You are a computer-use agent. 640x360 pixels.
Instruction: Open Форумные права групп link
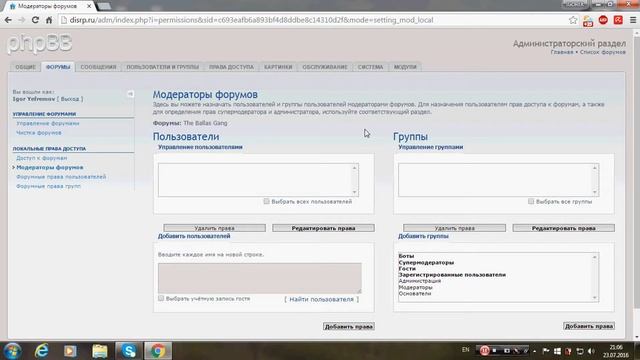tap(49, 186)
